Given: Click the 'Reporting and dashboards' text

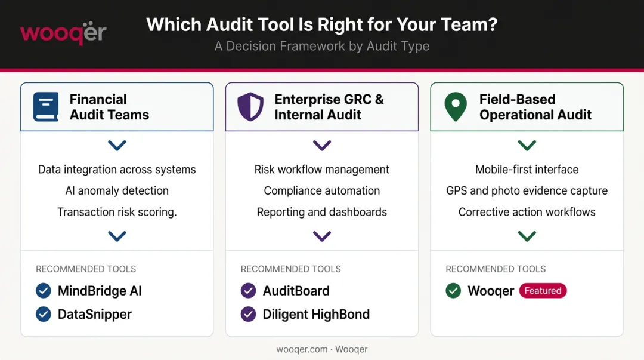Looking at the screenshot, I should point(322,212).
